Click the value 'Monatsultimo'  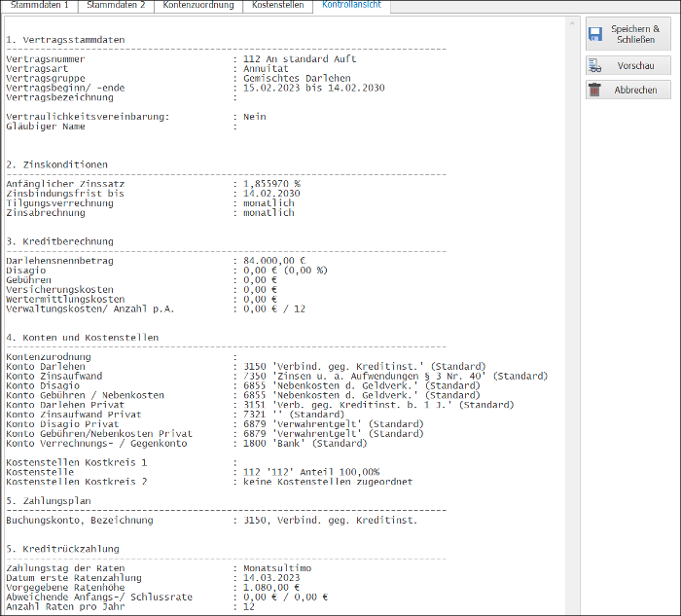277,568
